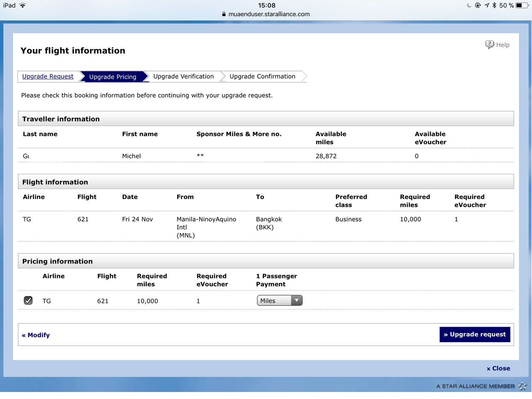Click the Star Alliance logo icon
Viewport: 532px width, 399px height.
tap(522, 386)
